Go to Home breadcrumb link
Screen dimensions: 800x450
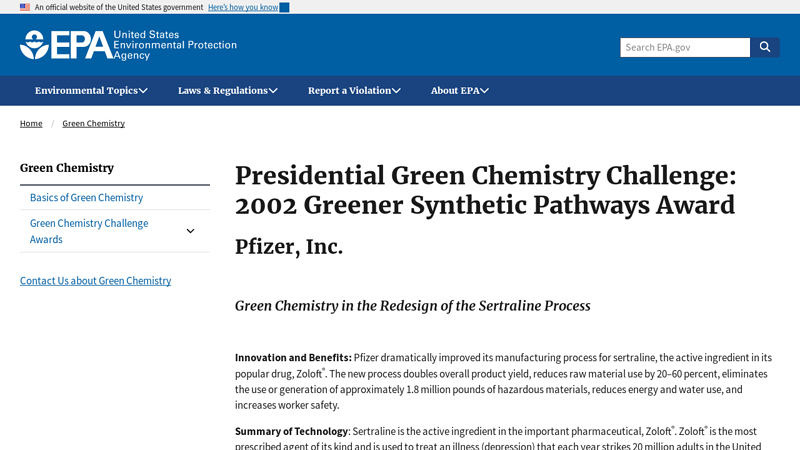tap(31, 123)
